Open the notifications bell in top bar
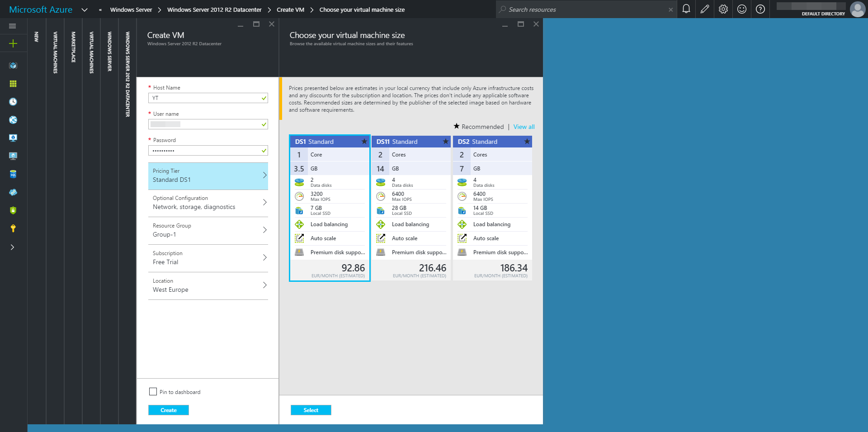The image size is (868, 432). point(686,9)
